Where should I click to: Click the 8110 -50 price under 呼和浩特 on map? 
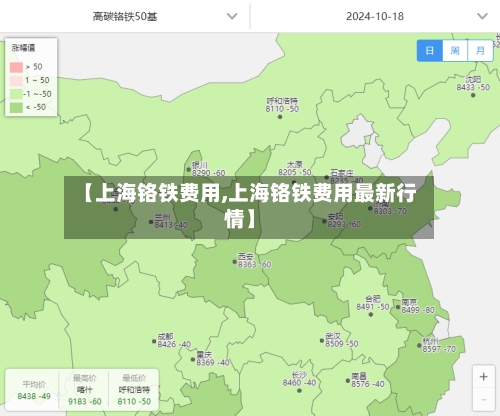[282, 109]
